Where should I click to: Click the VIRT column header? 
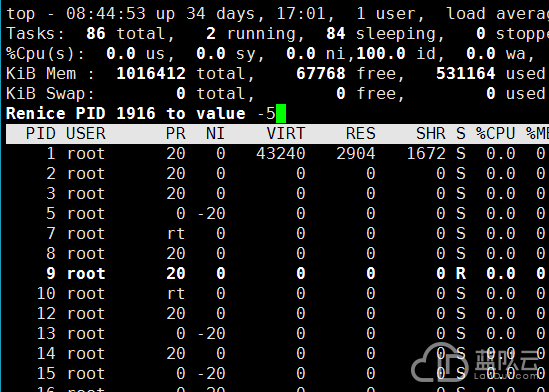286,133
